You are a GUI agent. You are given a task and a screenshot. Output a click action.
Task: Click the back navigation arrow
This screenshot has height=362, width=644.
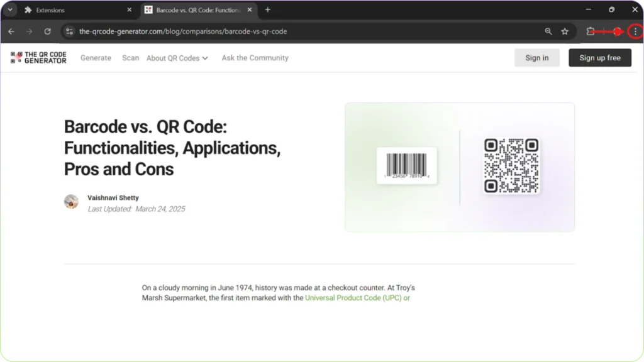[11, 30]
